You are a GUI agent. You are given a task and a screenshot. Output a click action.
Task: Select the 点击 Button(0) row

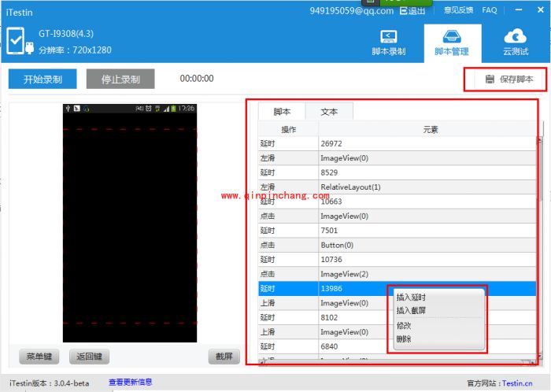[397, 245]
